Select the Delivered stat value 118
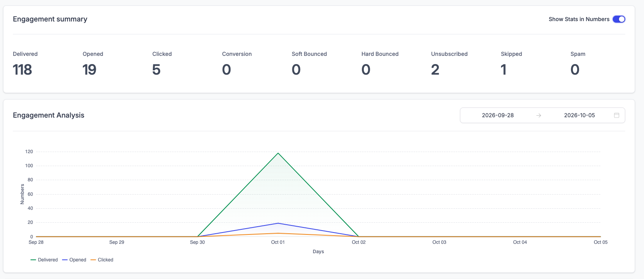 pyautogui.click(x=22, y=70)
